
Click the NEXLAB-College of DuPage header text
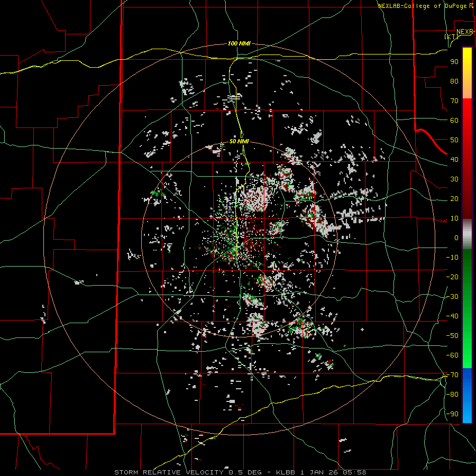tap(422, 6)
